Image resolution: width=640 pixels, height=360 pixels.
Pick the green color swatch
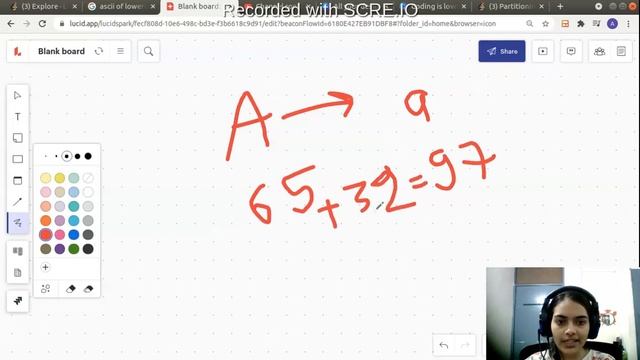[x=74, y=249]
